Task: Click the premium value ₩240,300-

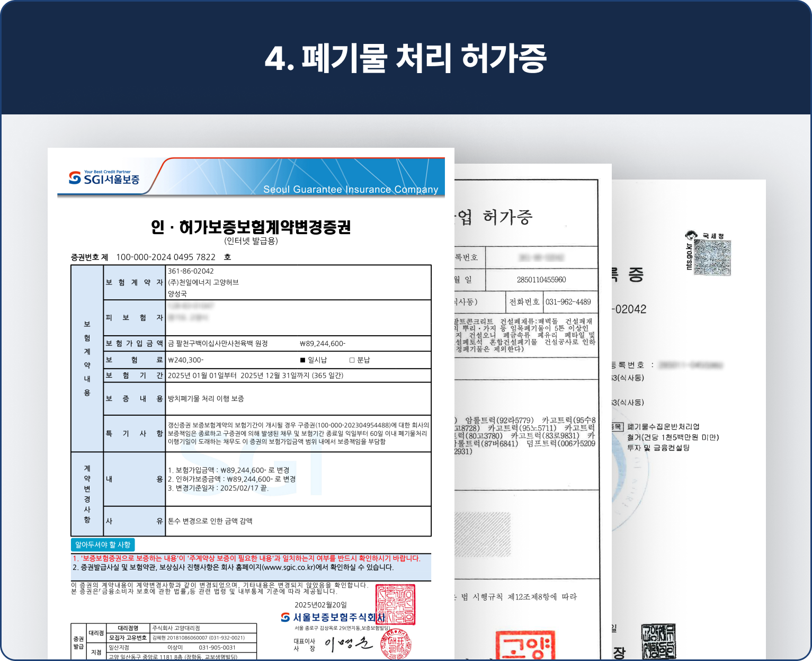Action: pos(185,360)
